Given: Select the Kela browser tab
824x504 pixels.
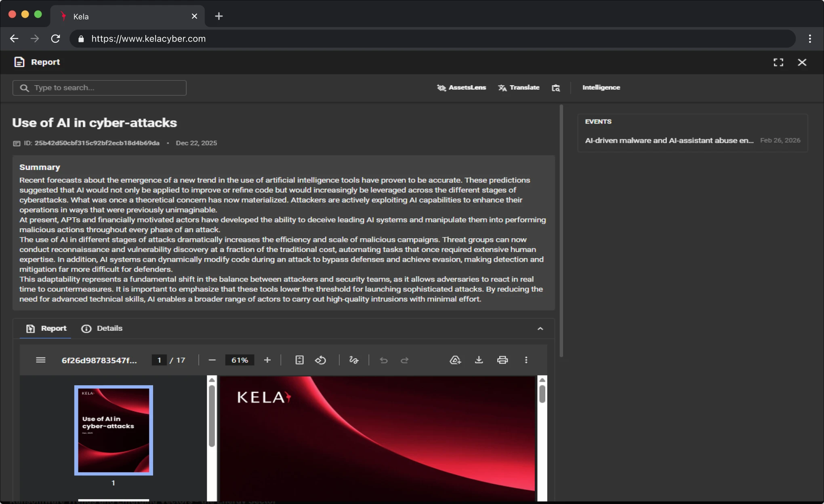Looking at the screenshot, I should (128, 16).
